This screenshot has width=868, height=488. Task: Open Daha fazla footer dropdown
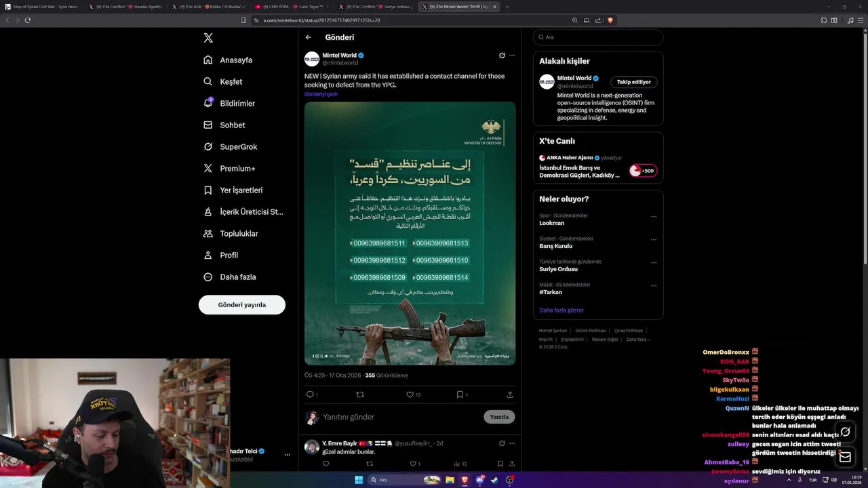pyautogui.click(x=638, y=340)
